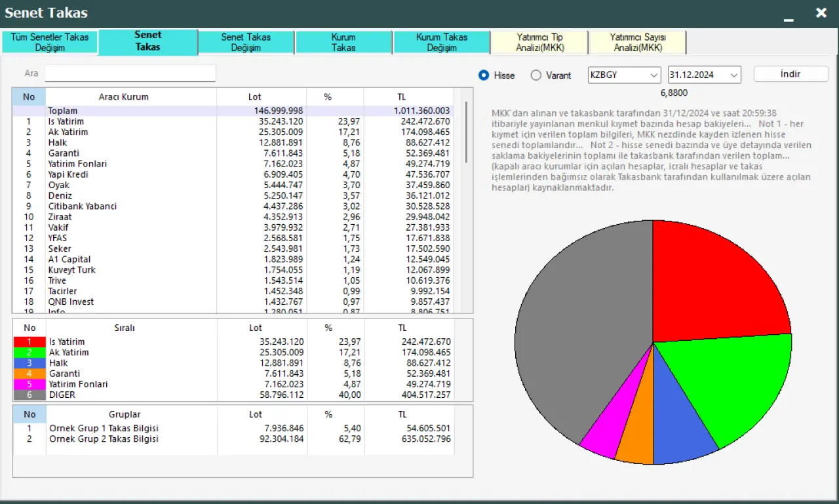The height and width of the screenshot is (504, 839).
Task: Switch to the Kurum Takas tab
Action: click(343, 43)
